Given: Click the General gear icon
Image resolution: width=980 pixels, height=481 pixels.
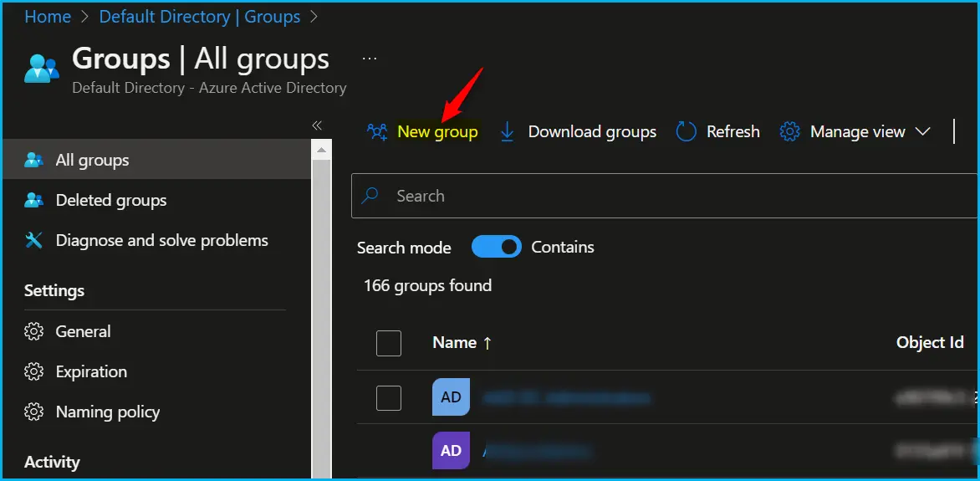Looking at the screenshot, I should [x=33, y=331].
